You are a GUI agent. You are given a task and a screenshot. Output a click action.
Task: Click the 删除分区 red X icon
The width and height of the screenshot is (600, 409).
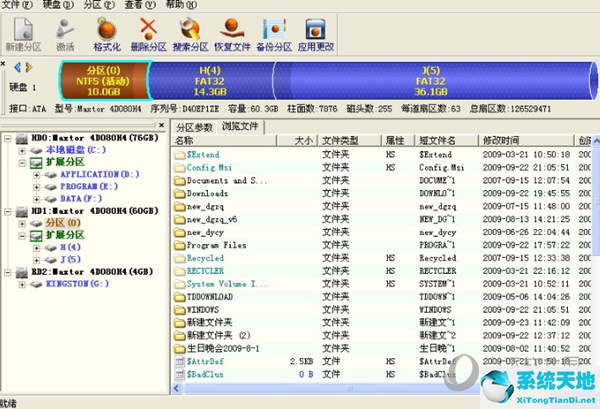[148, 29]
